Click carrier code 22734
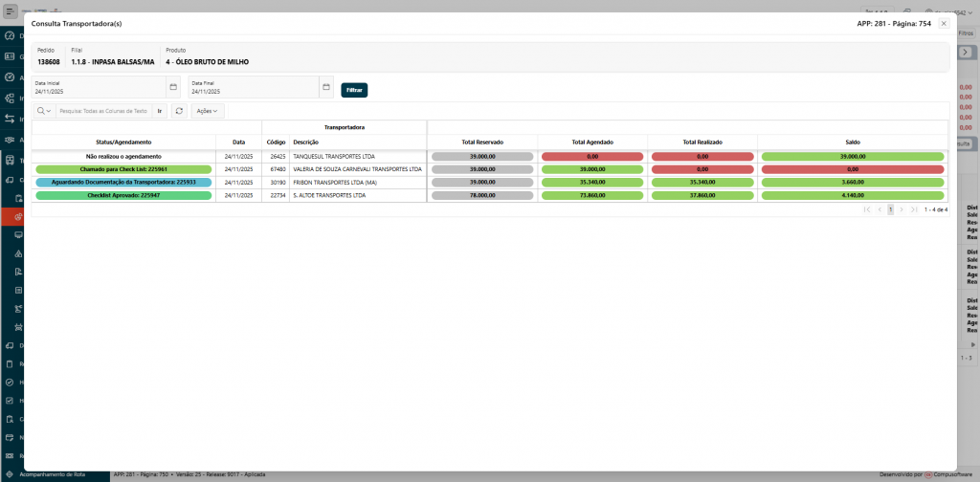The width and height of the screenshot is (980, 482). (278, 195)
